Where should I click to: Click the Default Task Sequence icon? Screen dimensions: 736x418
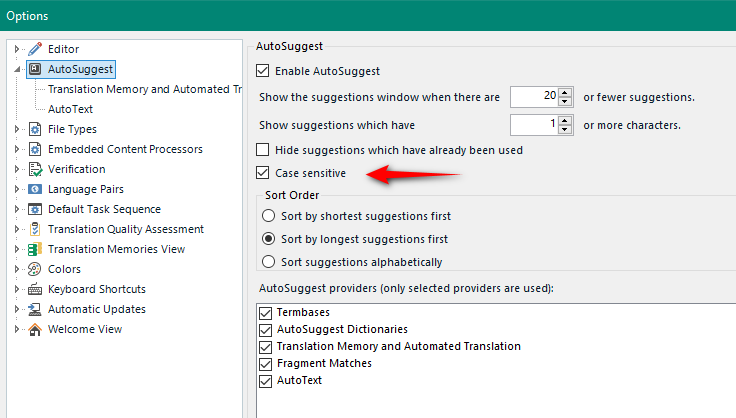tap(35, 209)
